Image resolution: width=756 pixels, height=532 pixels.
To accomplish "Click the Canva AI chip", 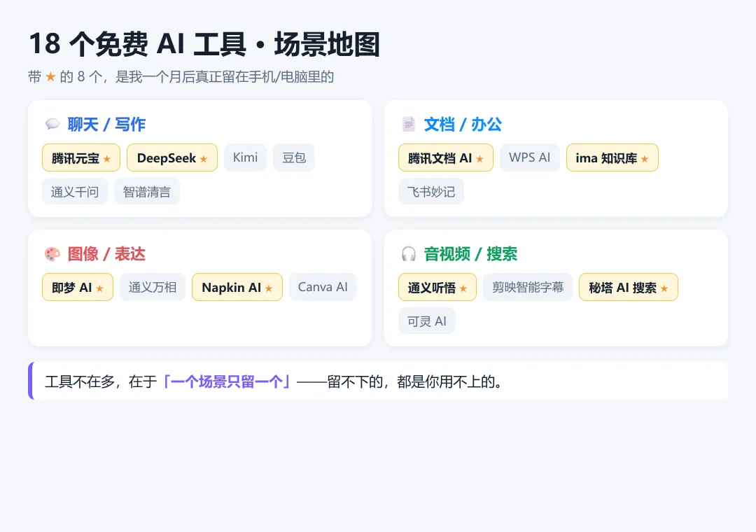I will point(323,288).
